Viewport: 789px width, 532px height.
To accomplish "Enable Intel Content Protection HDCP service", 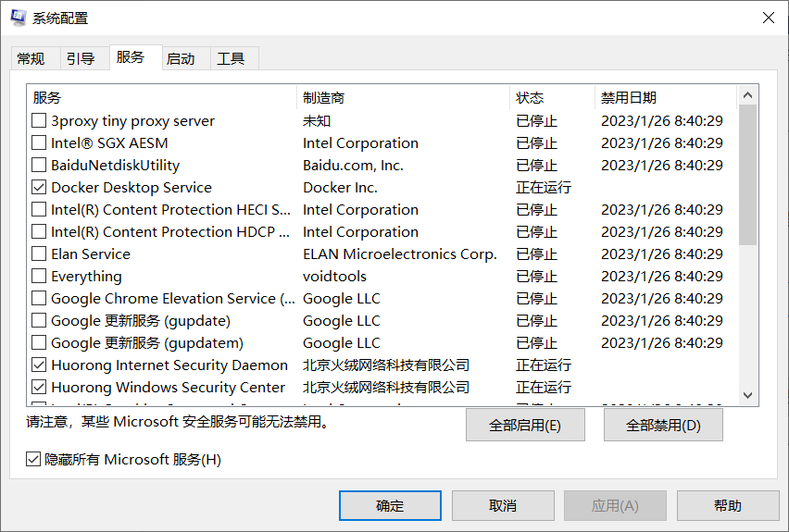I will (39, 232).
